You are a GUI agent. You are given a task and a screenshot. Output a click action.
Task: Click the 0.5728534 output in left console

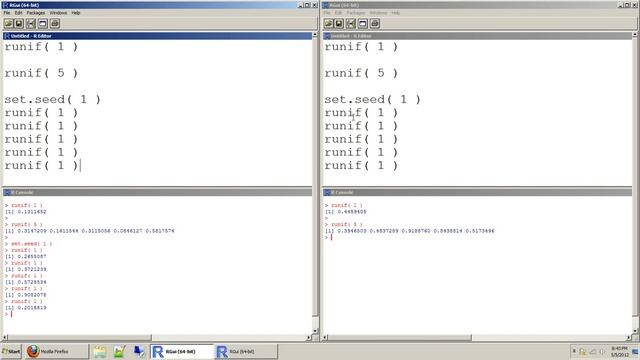[x=32, y=282]
